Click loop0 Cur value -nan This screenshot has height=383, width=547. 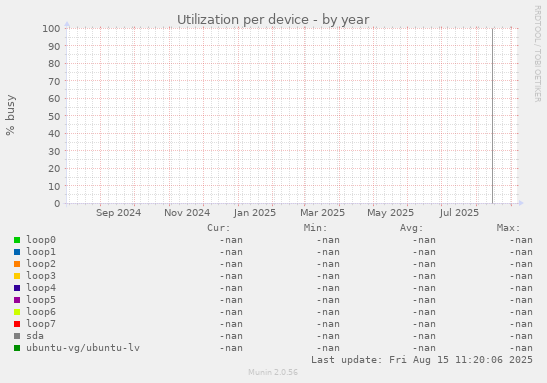(x=231, y=240)
